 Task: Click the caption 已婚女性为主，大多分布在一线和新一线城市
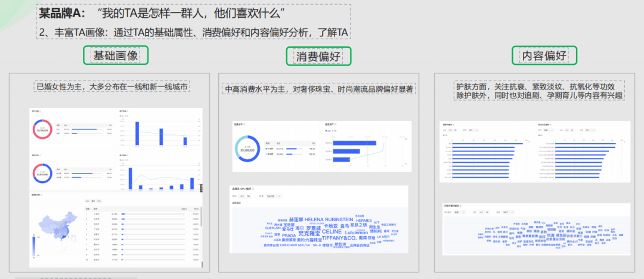[x=112, y=86]
